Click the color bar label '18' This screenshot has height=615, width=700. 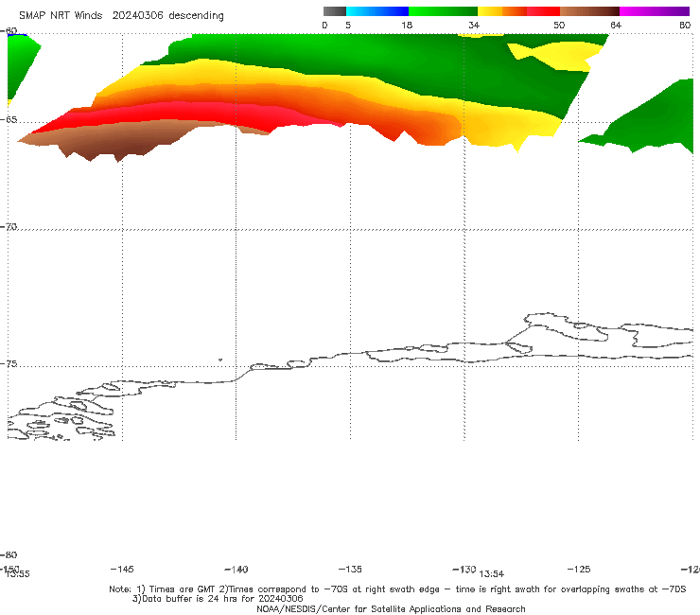tap(407, 25)
